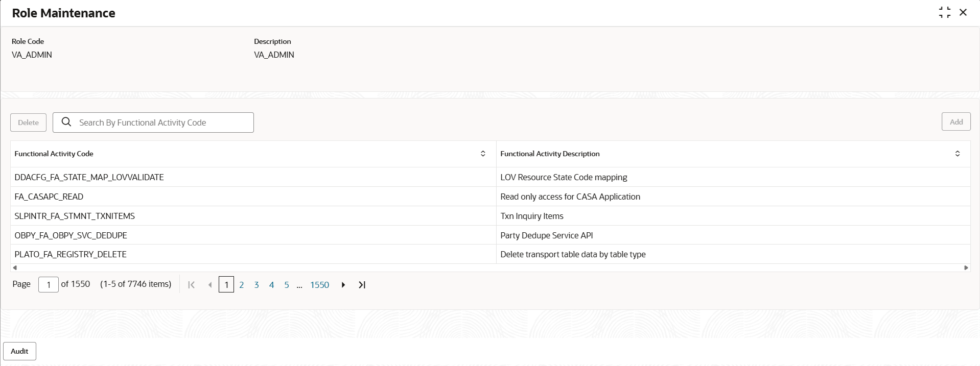Image resolution: width=980 pixels, height=366 pixels.
Task: Click the Page number input box
Action: [x=49, y=284]
